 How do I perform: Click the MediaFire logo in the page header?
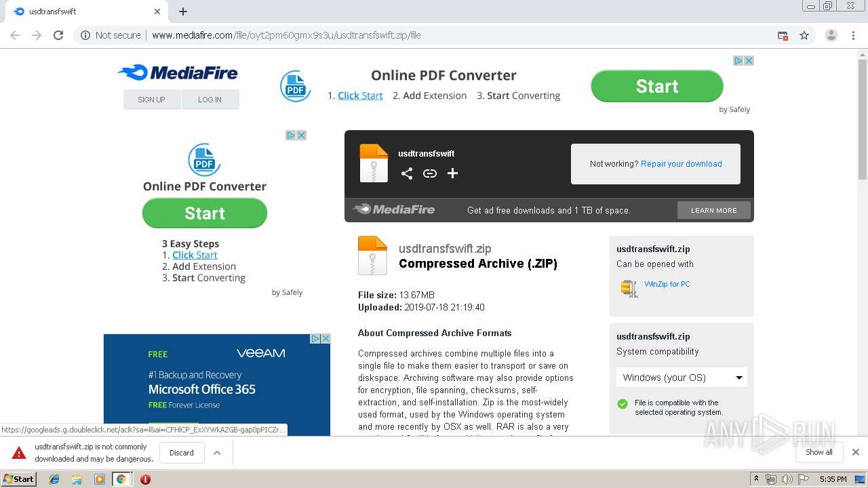(x=178, y=73)
